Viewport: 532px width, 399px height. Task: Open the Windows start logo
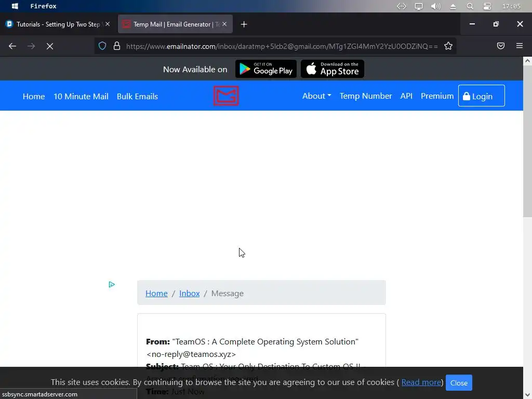coord(15,6)
